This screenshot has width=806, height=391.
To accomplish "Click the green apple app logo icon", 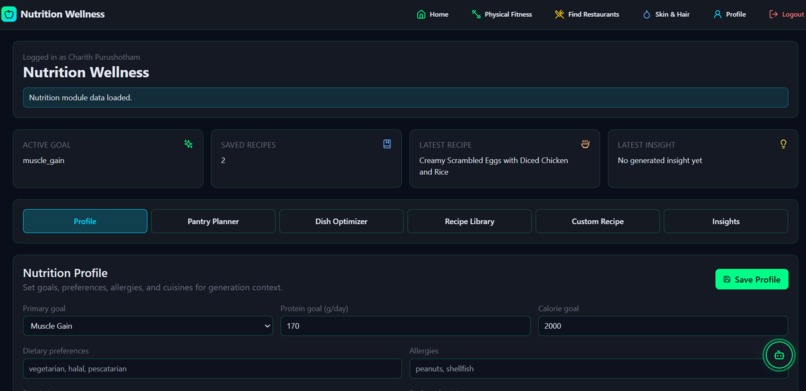I will 9,14.
